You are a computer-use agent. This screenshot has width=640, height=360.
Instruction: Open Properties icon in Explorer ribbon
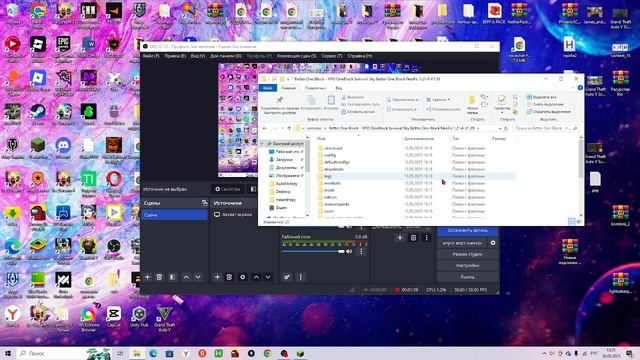pyautogui.click(x=502, y=100)
